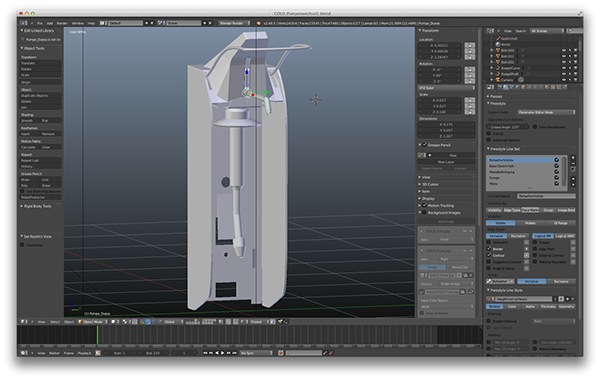Expand the Bolt.000 outliner item
The height and width of the screenshot is (380, 600).
(x=492, y=50)
